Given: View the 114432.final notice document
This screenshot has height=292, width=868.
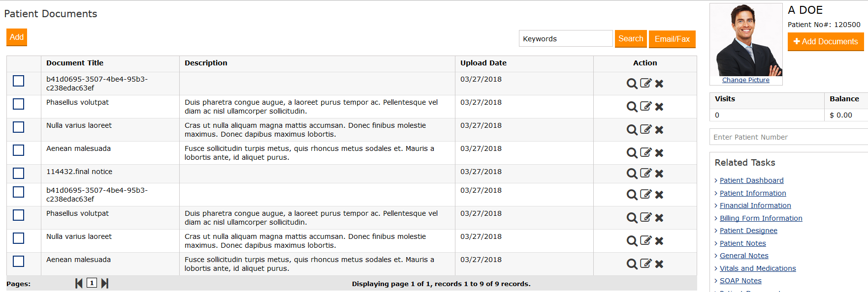Looking at the screenshot, I should pos(632,174).
